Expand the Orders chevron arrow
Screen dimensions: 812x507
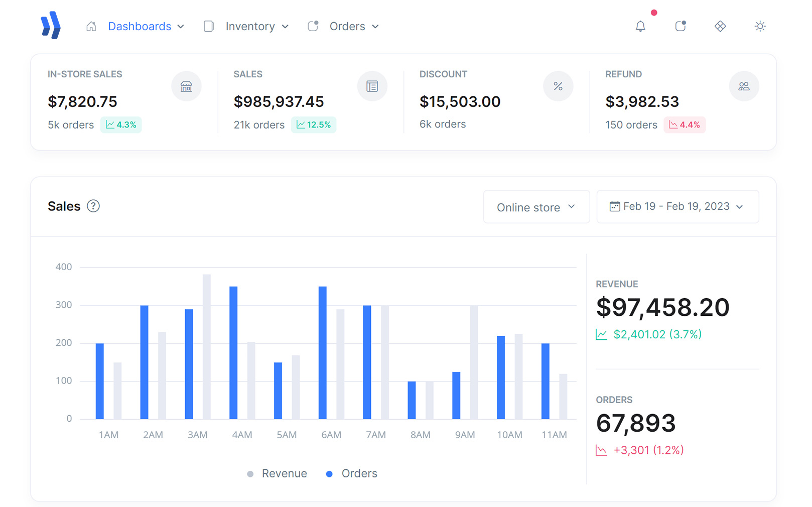tap(375, 27)
